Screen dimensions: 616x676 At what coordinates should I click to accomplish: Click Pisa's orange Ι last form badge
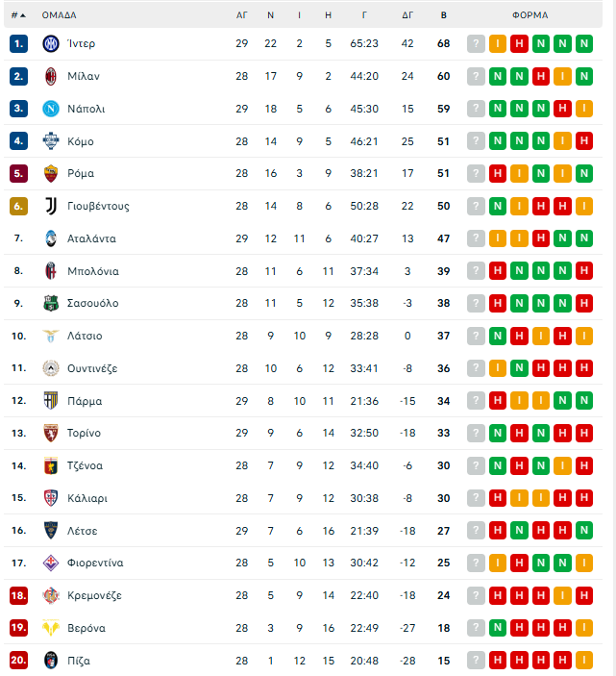click(x=584, y=661)
